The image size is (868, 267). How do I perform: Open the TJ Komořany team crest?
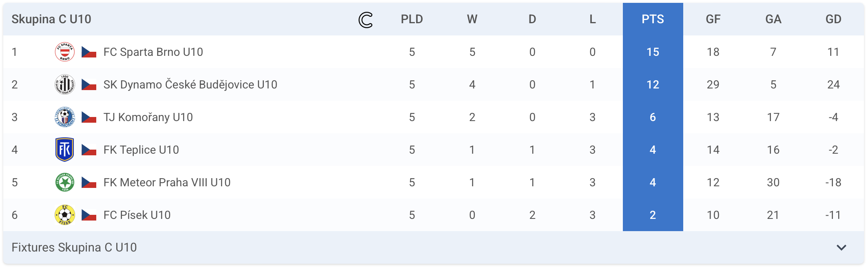(65, 117)
